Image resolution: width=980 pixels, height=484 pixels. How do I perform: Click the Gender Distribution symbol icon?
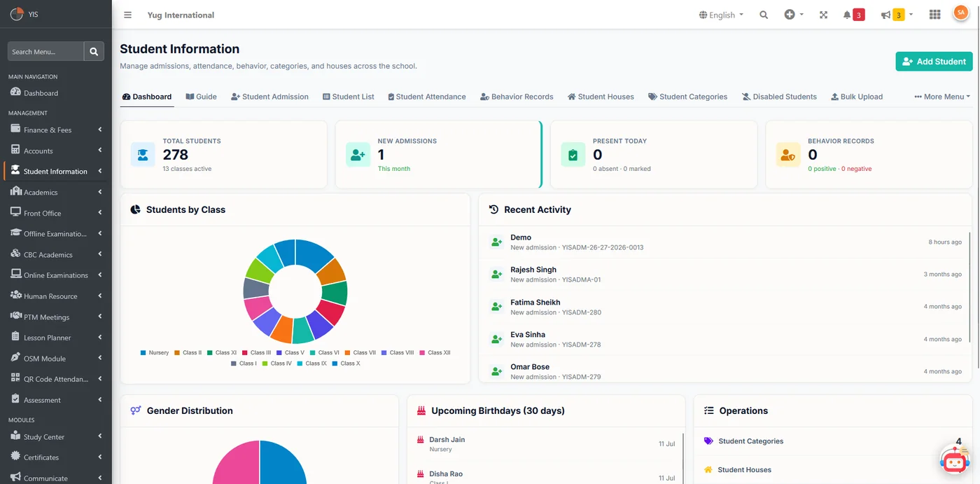click(x=136, y=410)
